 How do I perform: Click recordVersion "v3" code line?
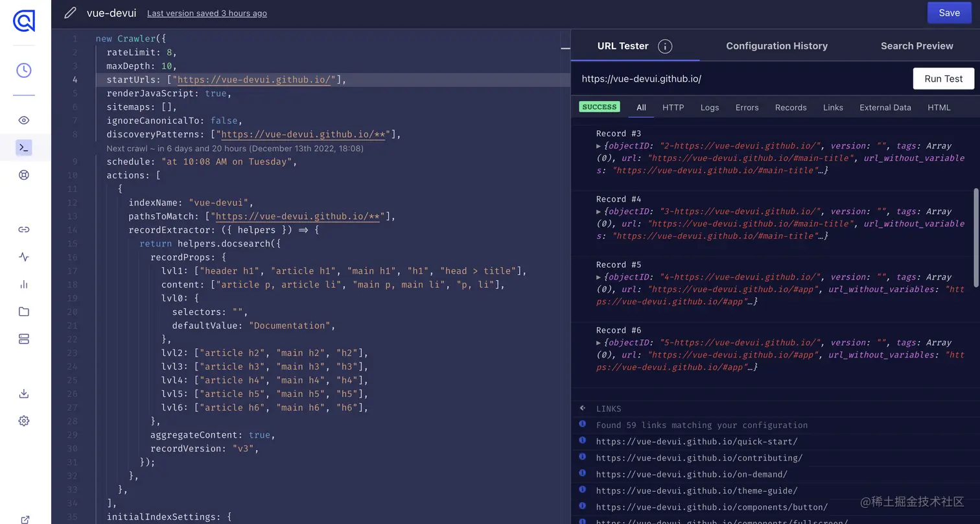[205, 448]
